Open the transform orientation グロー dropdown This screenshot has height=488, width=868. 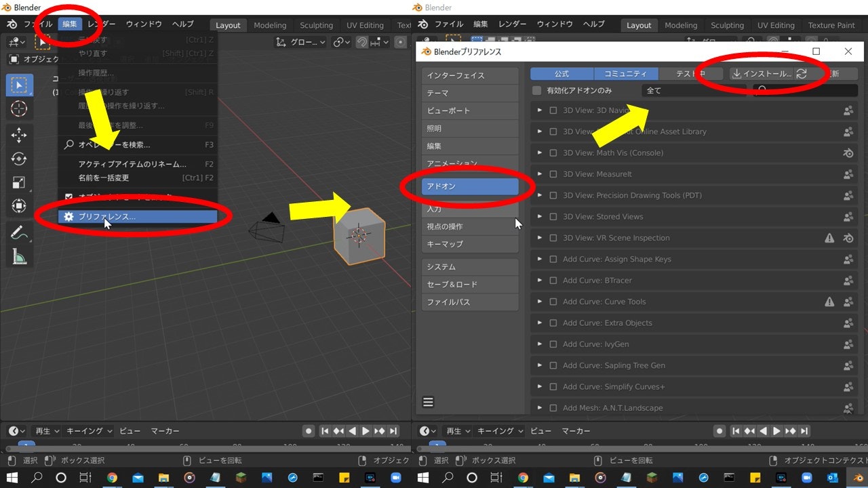coord(300,42)
